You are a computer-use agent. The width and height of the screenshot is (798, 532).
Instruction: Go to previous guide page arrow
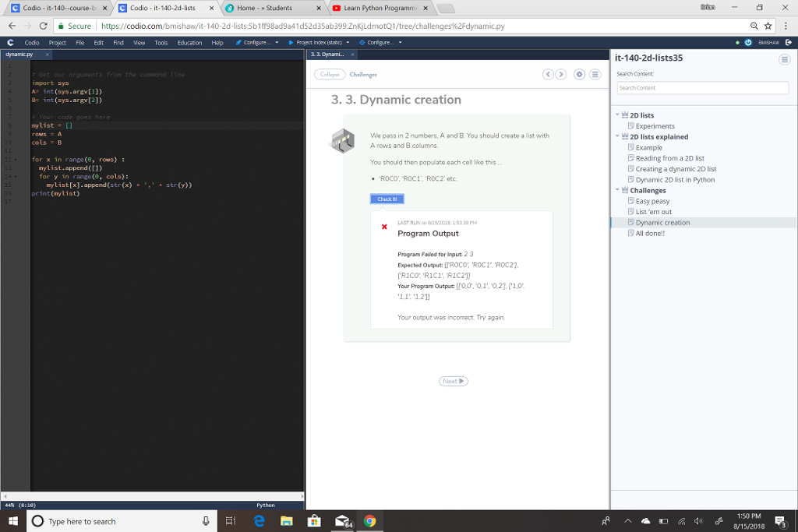[x=548, y=74]
